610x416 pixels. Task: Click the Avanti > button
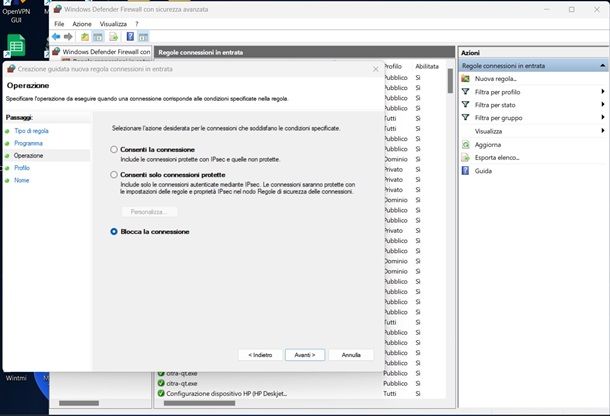(305, 355)
